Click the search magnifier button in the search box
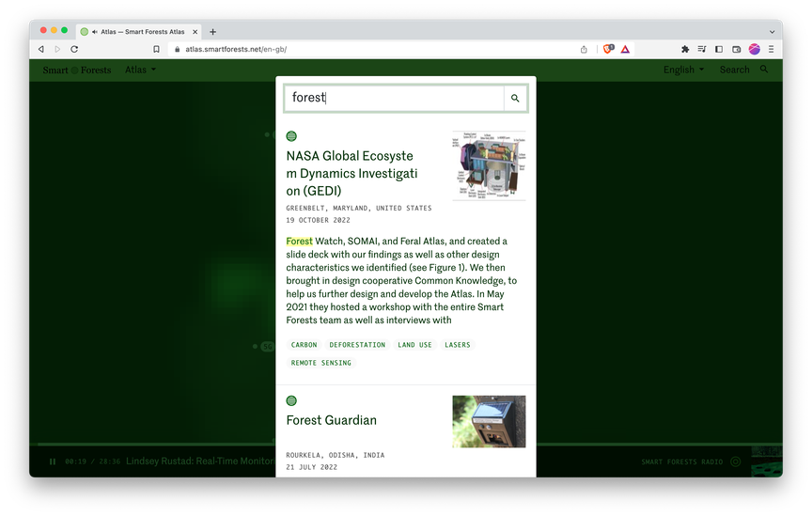 click(x=515, y=98)
